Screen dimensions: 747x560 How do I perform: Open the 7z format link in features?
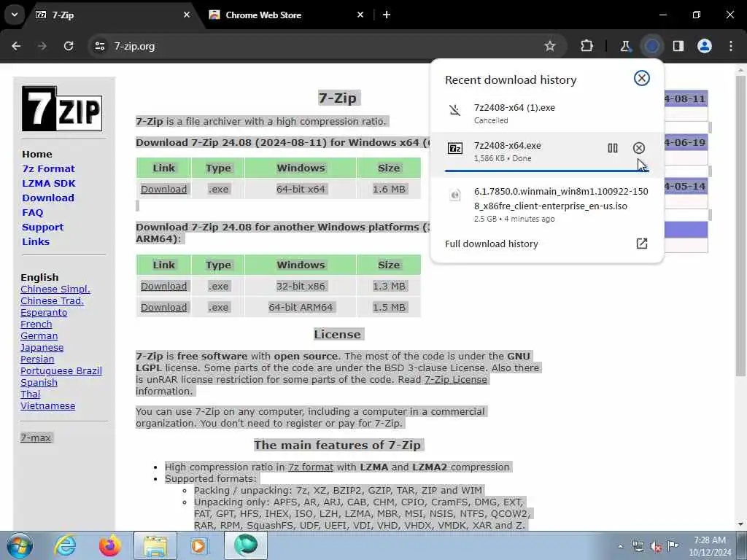[311, 467]
